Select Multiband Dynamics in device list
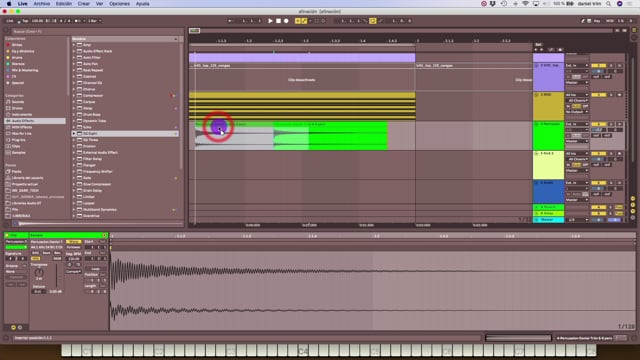640x360 pixels. pos(100,209)
